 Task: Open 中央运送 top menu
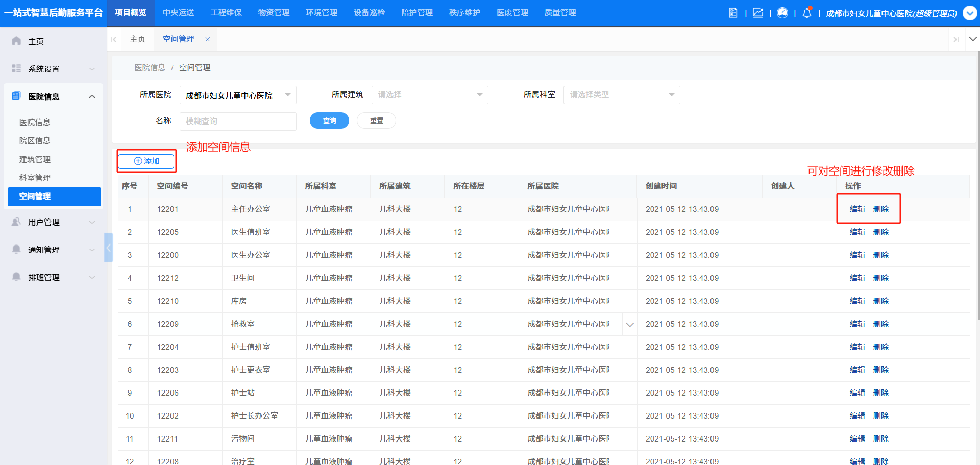coord(179,13)
